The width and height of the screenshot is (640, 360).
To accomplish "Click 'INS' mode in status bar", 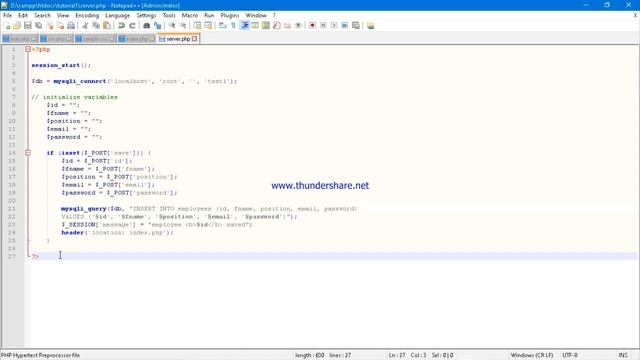I will [623, 356].
